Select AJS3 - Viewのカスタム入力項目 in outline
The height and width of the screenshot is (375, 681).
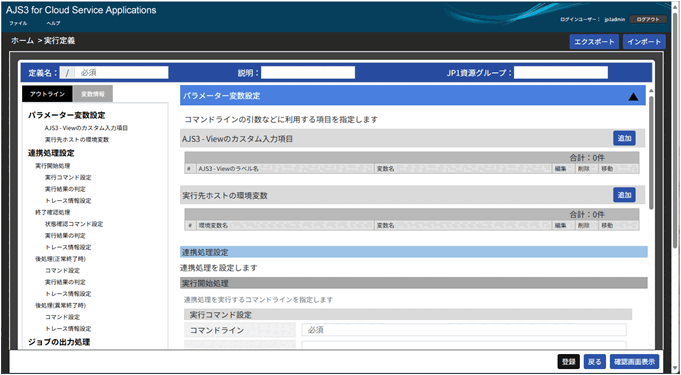[x=86, y=128]
